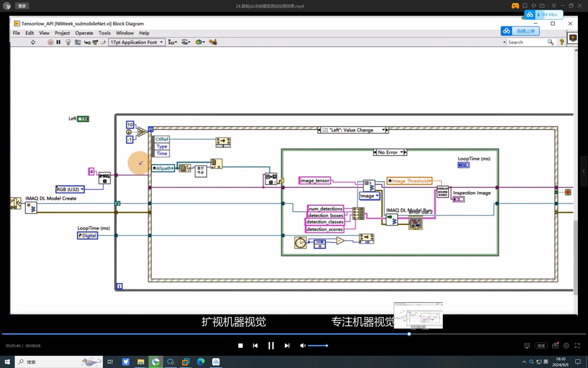Click the Abort Execution stop icon
Viewport: 588px width, 368px height.
51,42
